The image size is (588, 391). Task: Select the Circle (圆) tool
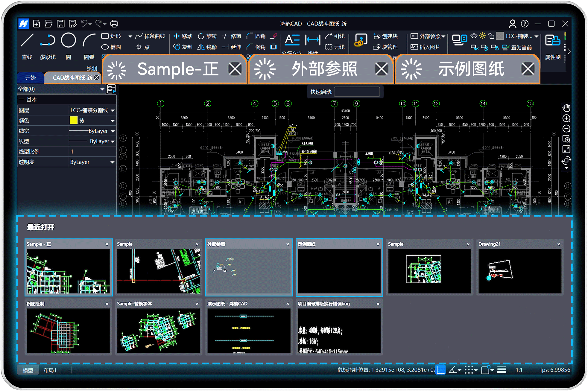pyautogui.click(x=68, y=41)
